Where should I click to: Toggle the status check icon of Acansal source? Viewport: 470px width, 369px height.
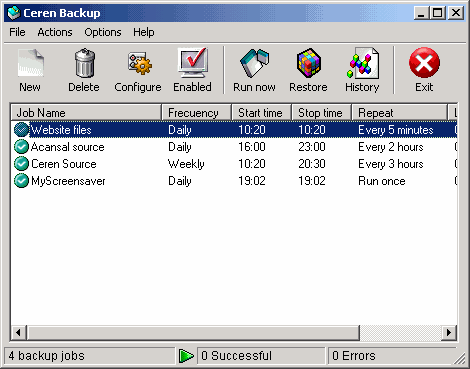(21, 147)
